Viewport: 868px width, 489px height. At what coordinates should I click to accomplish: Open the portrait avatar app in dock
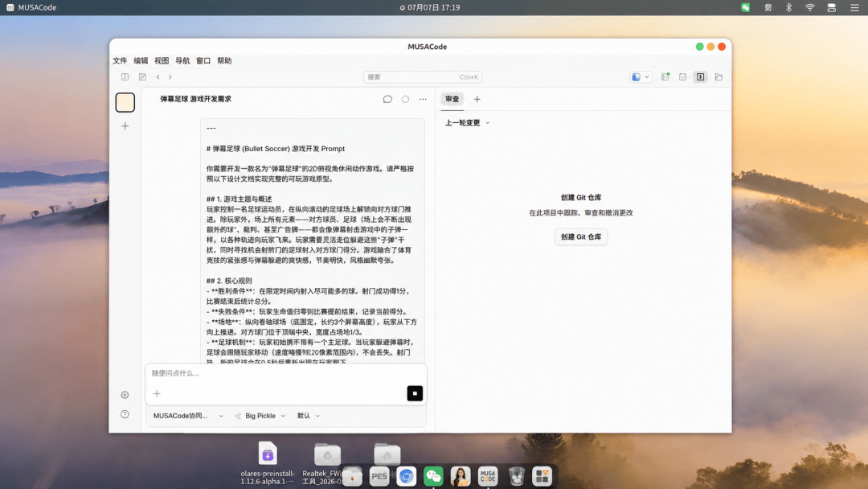[461, 476]
